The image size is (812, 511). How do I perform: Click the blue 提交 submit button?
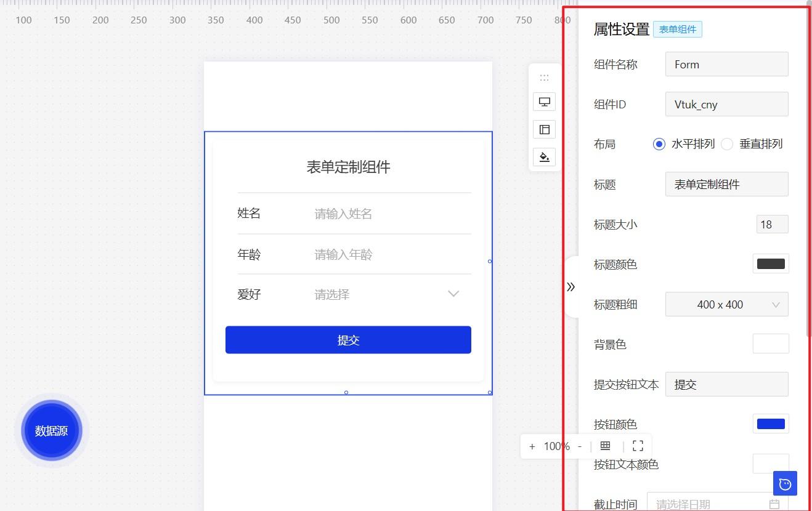348,339
